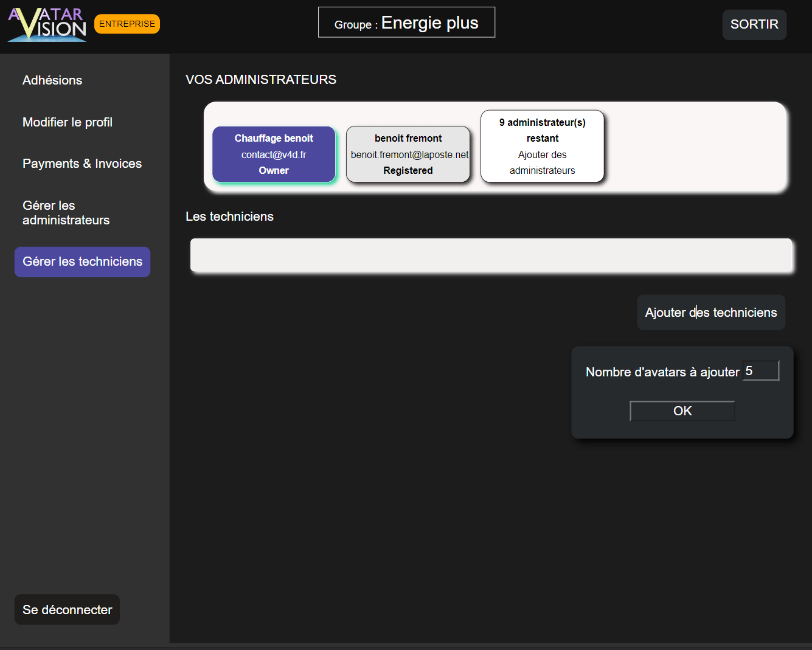This screenshot has width=812, height=650.
Task: Confirm with the OK button
Action: (682, 411)
